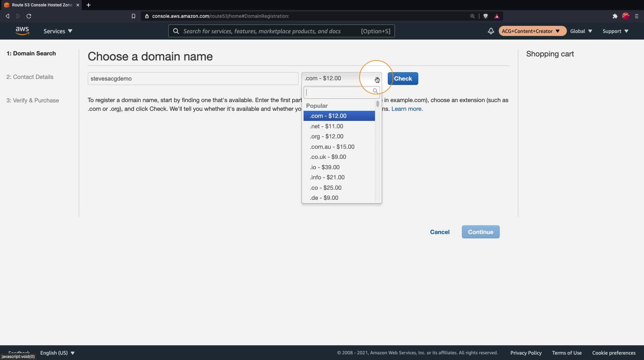Focus the extension filter search box

pyautogui.click(x=341, y=92)
